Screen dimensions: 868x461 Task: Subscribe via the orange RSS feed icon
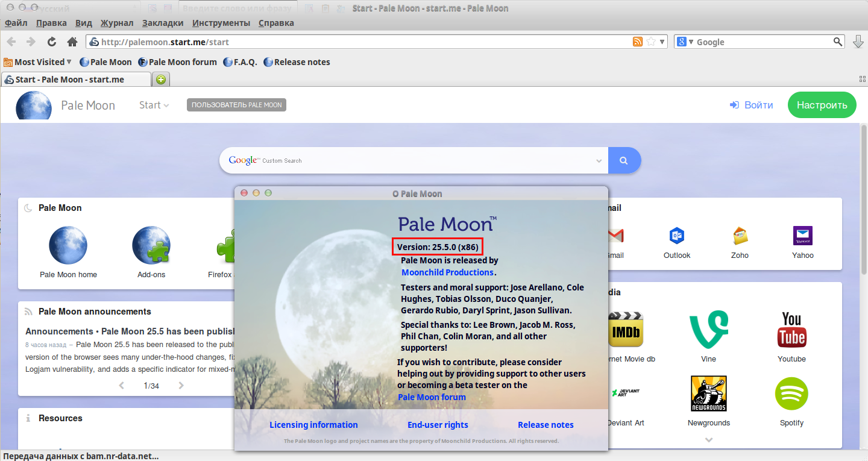coord(638,42)
